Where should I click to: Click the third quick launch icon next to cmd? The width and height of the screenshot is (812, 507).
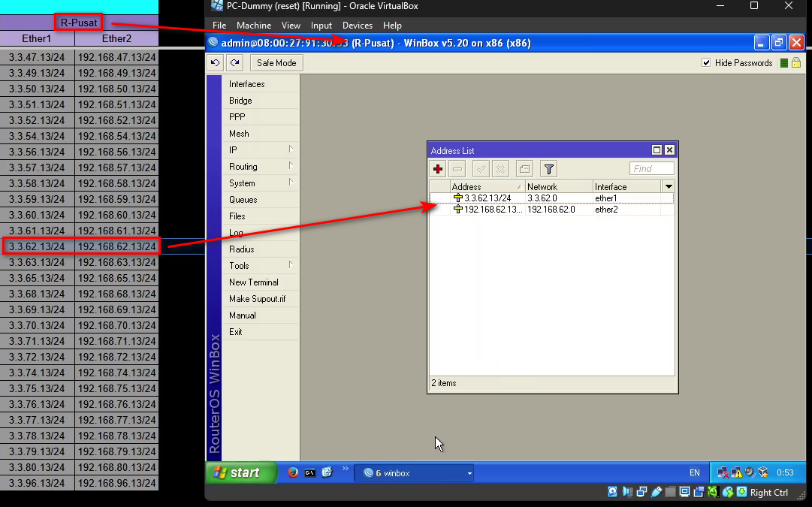pos(327,472)
